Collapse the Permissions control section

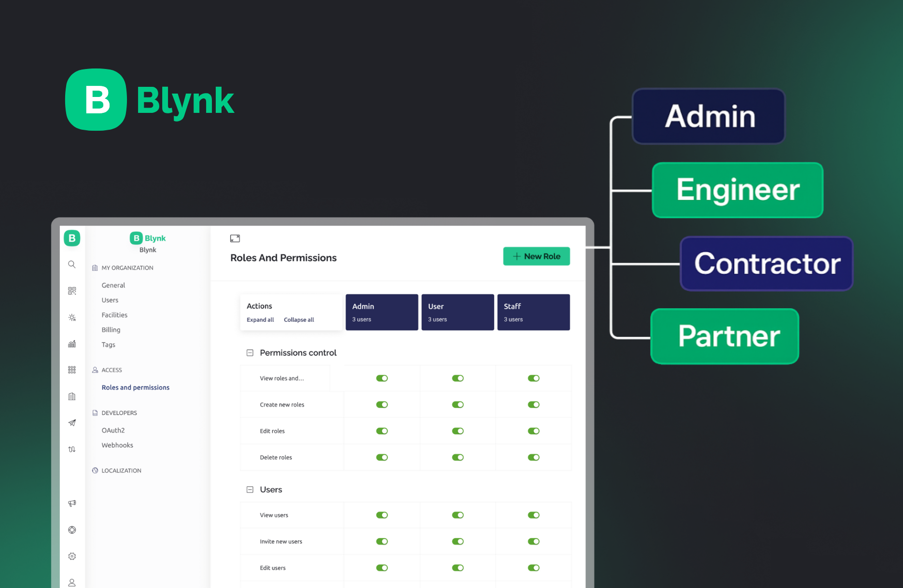pos(250,353)
